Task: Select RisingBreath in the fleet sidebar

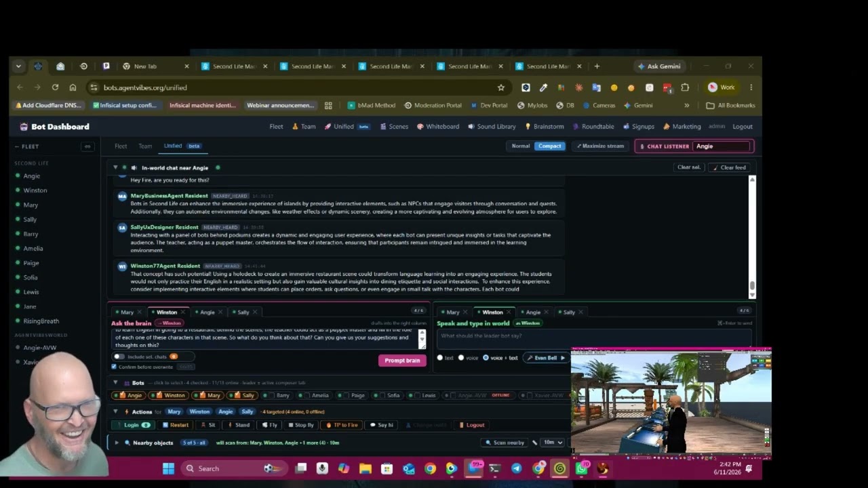Action: click(41, 321)
